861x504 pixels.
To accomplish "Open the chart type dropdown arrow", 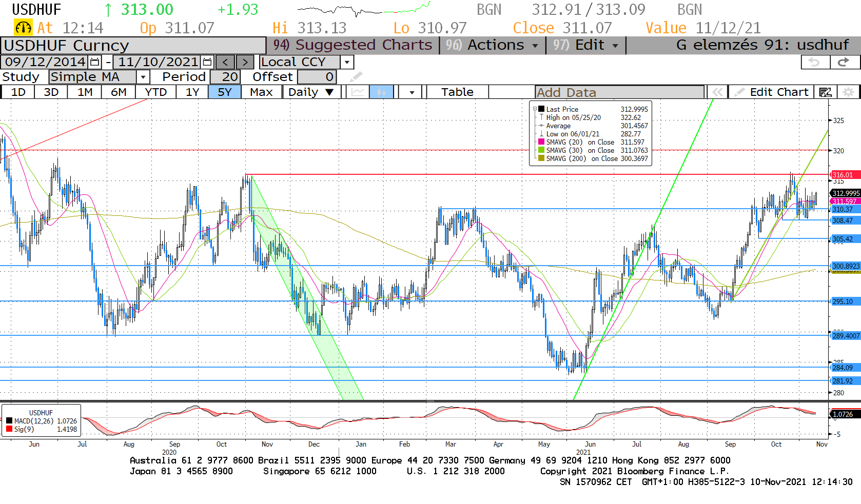I will click(x=412, y=92).
